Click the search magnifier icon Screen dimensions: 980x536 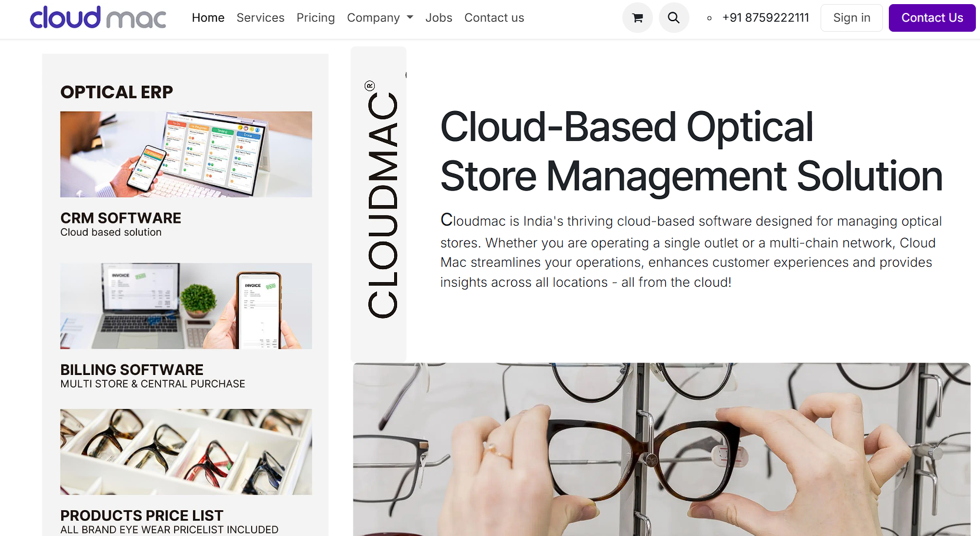click(674, 18)
